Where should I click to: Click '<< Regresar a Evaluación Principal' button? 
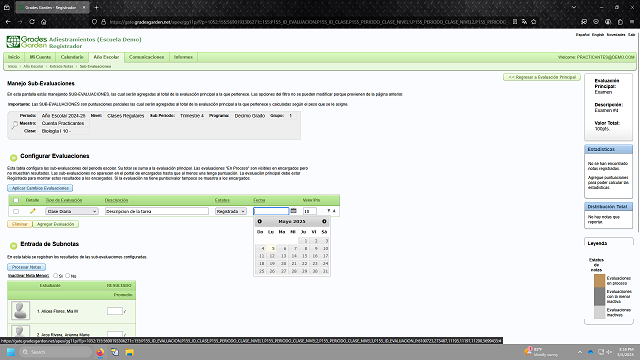tap(542, 77)
